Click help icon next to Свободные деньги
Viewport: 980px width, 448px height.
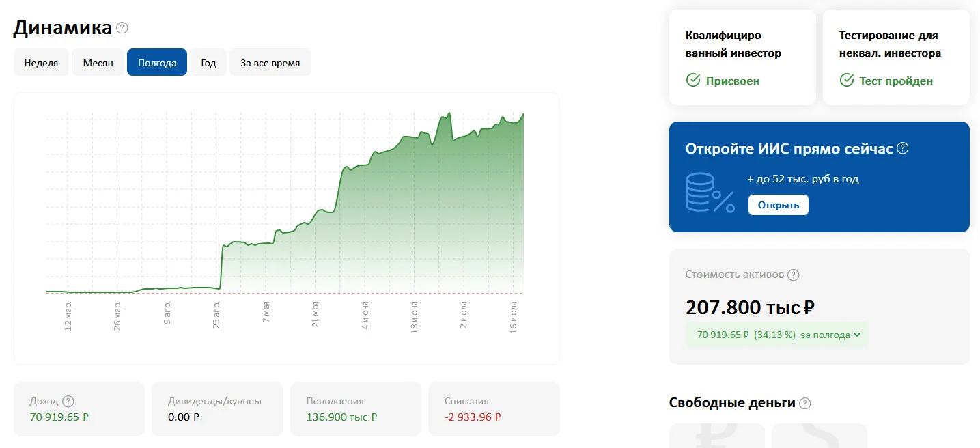[x=805, y=403]
